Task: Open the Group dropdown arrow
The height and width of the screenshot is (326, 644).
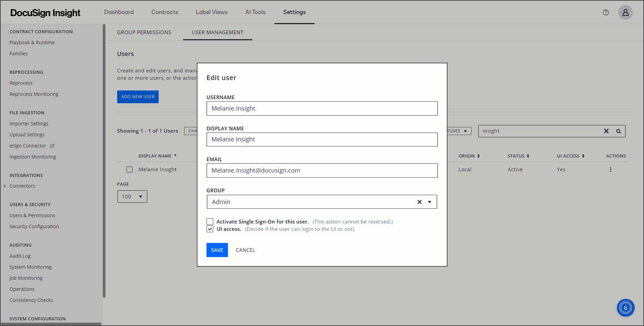Action: [x=429, y=202]
